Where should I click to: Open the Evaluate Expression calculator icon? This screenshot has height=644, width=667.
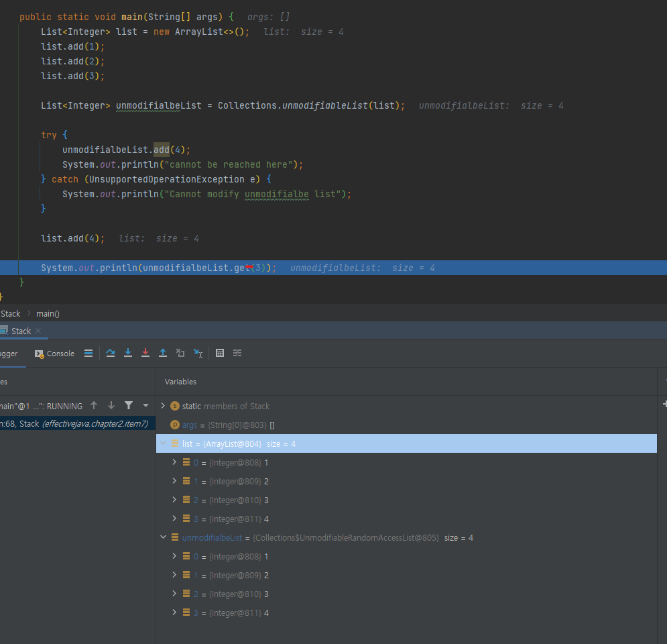point(220,353)
